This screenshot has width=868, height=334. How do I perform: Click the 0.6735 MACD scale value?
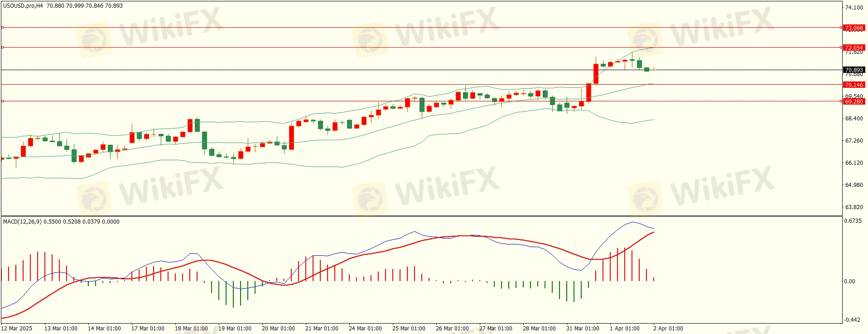tap(853, 221)
